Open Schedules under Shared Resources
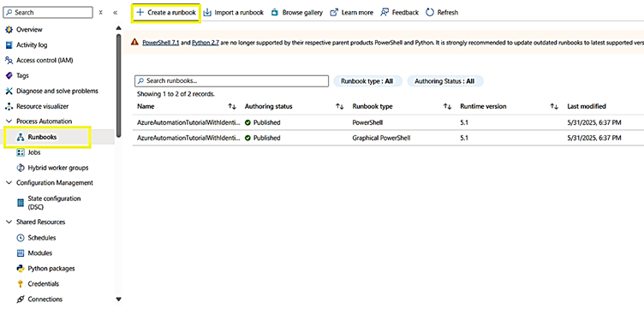The width and height of the screenshot is (644, 326). point(42,238)
